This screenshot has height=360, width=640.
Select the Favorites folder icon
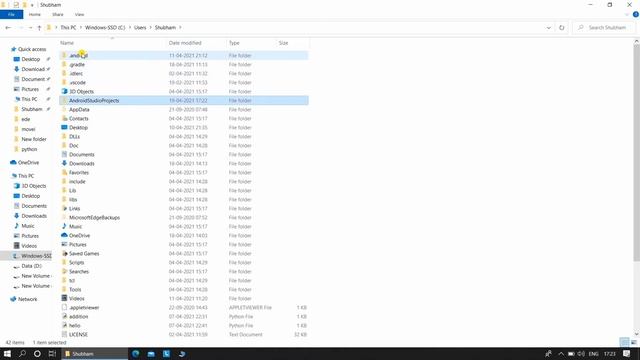click(x=64, y=172)
